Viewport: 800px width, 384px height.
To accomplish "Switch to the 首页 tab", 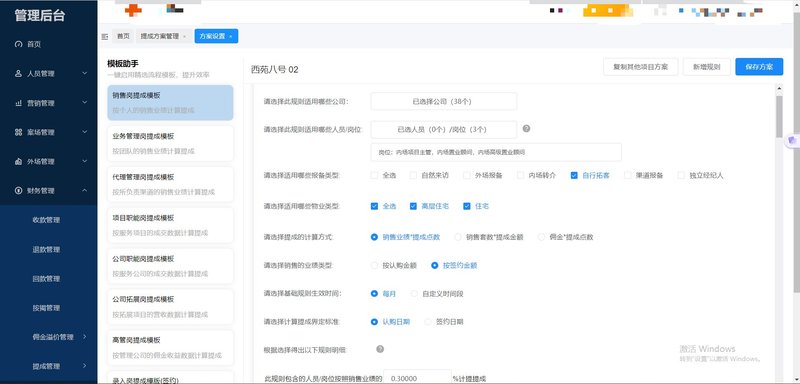I will click(123, 36).
